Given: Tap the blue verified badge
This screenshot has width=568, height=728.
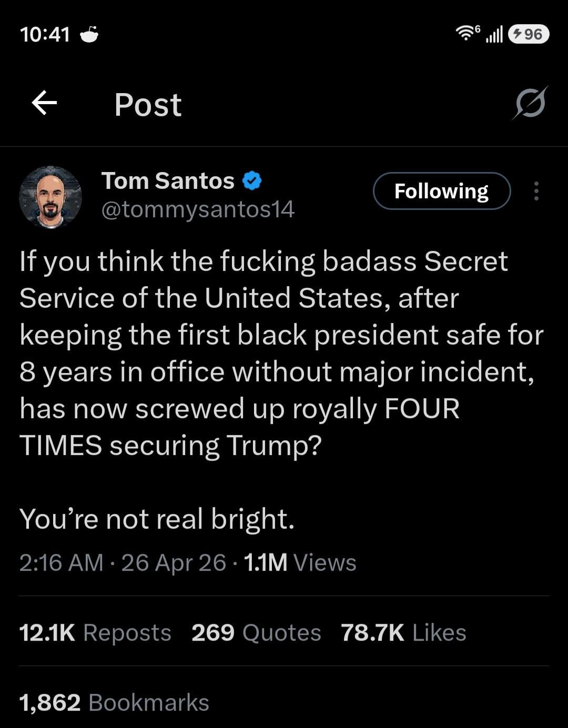Looking at the screenshot, I should (x=252, y=181).
